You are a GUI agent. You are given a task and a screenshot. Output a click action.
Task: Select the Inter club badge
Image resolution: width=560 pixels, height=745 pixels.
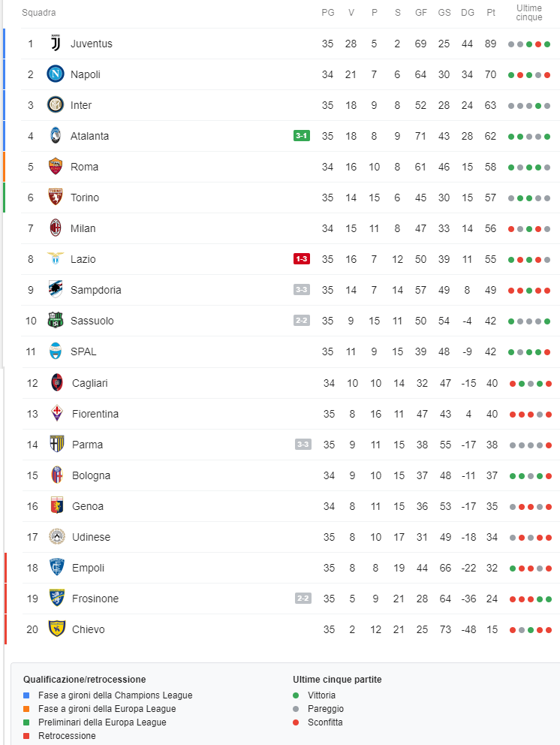tap(56, 104)
